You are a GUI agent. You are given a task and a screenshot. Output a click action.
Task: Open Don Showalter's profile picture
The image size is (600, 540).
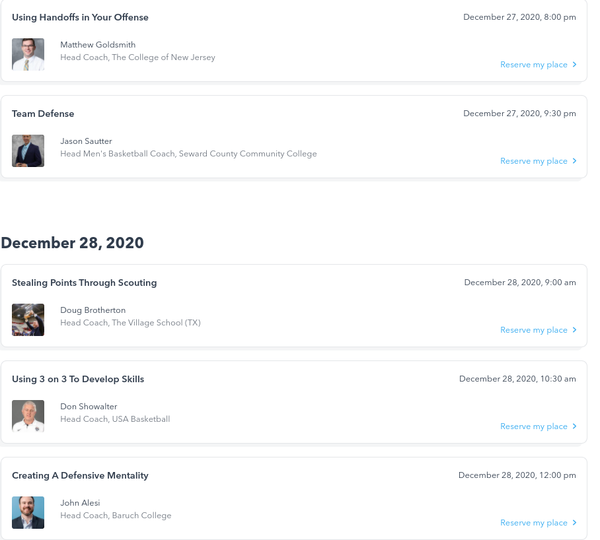pos(28,415)
